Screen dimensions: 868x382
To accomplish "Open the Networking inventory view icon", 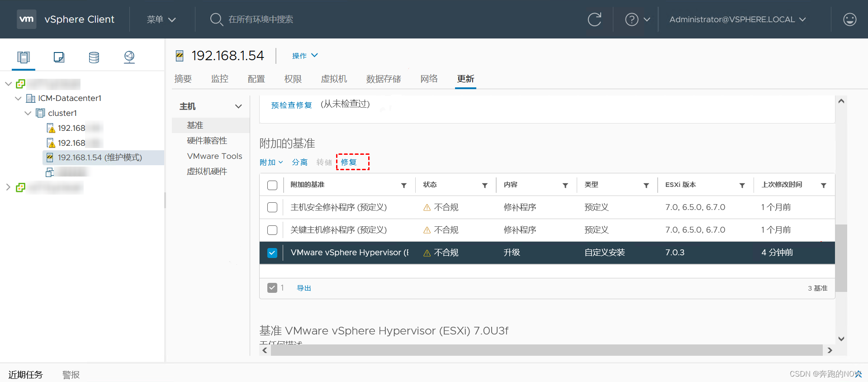I will click(x=129, y=57).
